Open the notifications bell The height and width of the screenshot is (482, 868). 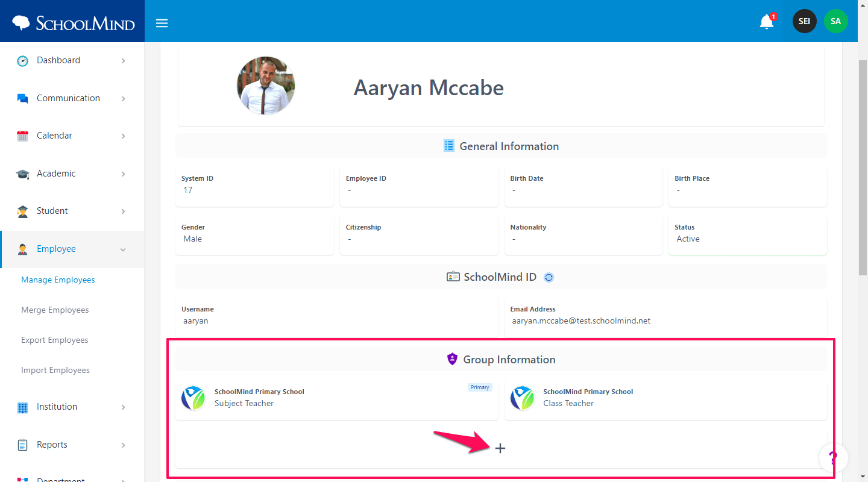pos(767,22)
